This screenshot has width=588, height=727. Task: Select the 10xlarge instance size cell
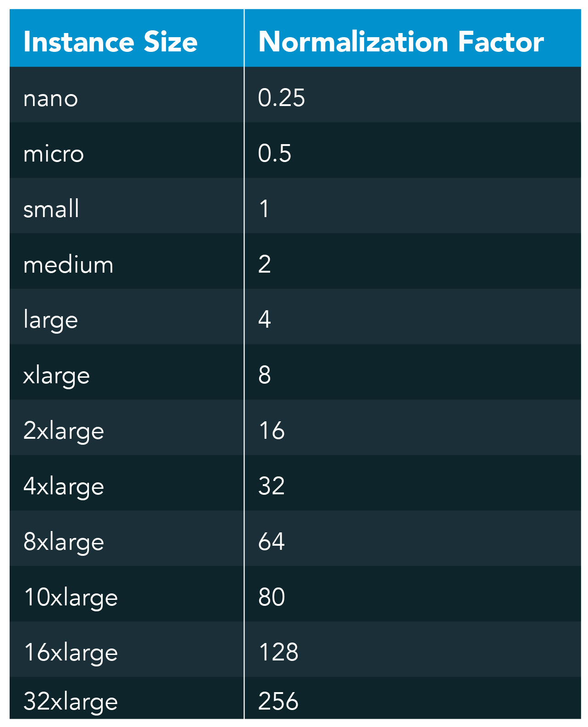71,598
